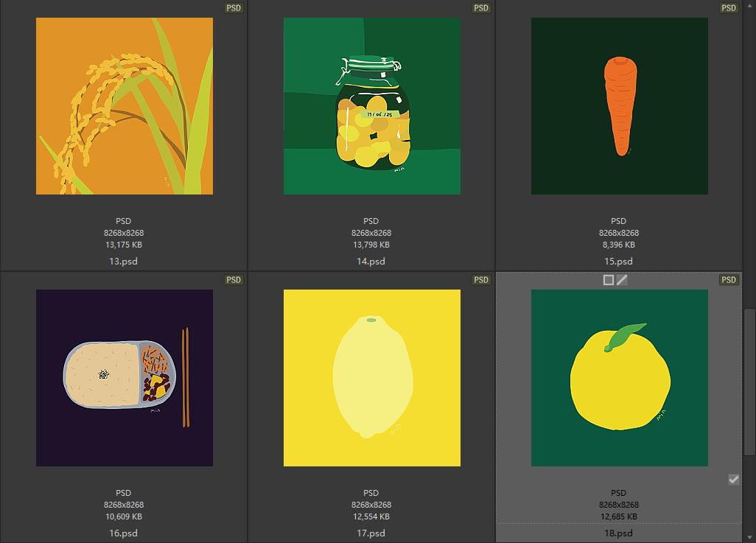Click the scroll down arrow at list bottom
The image size is (756, 543).
[749, 538]
